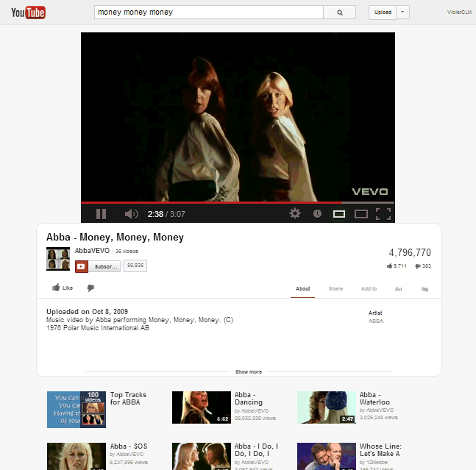The height and width of the screenshot is (470, 476).
Task: Open Top Tracks for ABBA thumbnail
Action: [77, 409]
